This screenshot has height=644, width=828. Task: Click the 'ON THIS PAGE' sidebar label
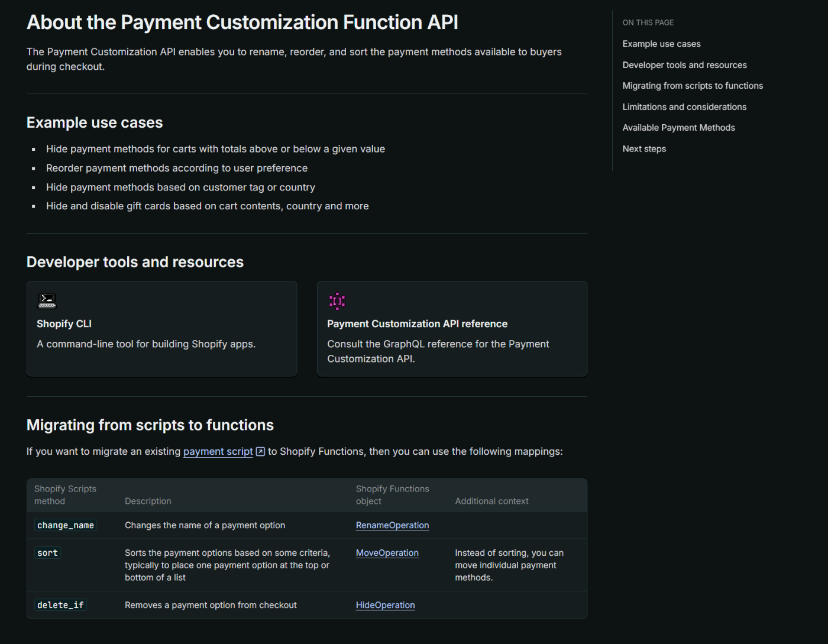648,22
